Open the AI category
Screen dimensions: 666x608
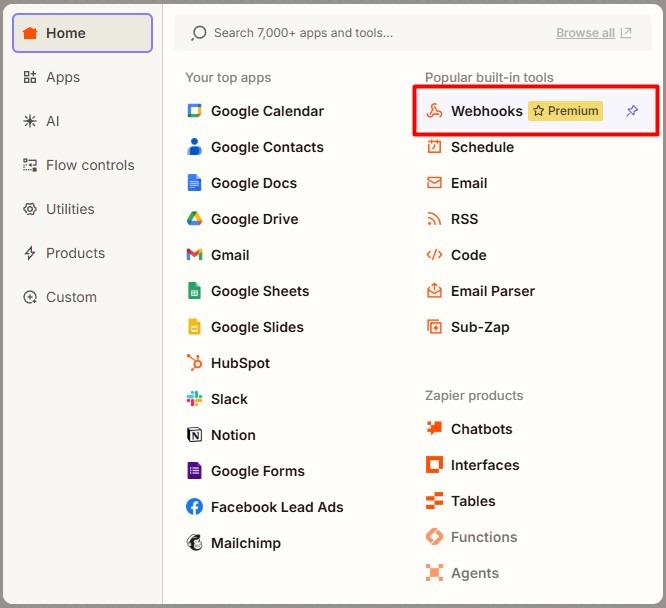[x=52, y=121]
